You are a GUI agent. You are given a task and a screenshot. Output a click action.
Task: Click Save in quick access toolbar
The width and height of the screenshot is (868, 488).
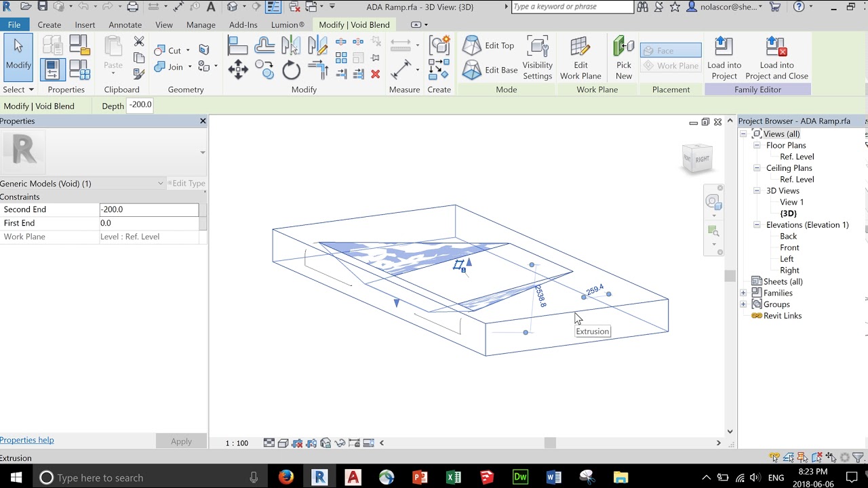click(x=42, y=7)
